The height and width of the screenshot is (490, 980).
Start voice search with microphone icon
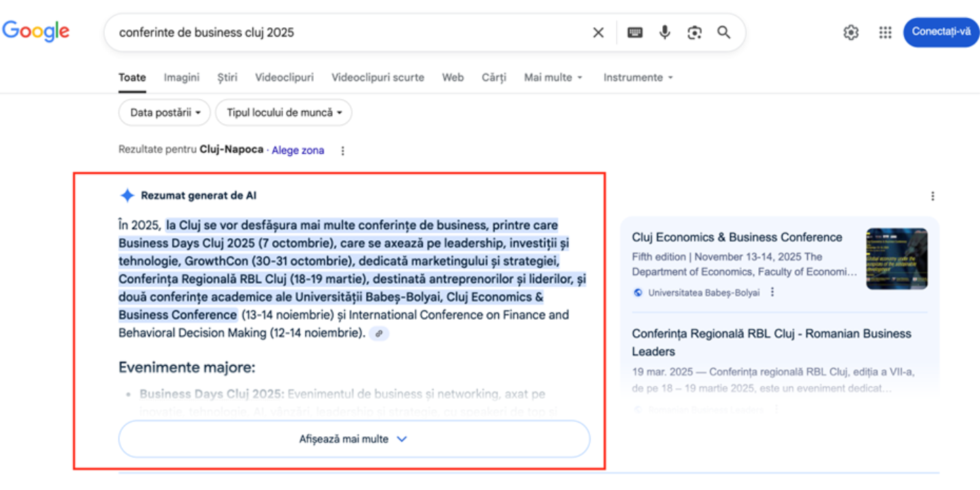(x=665, y=33)
